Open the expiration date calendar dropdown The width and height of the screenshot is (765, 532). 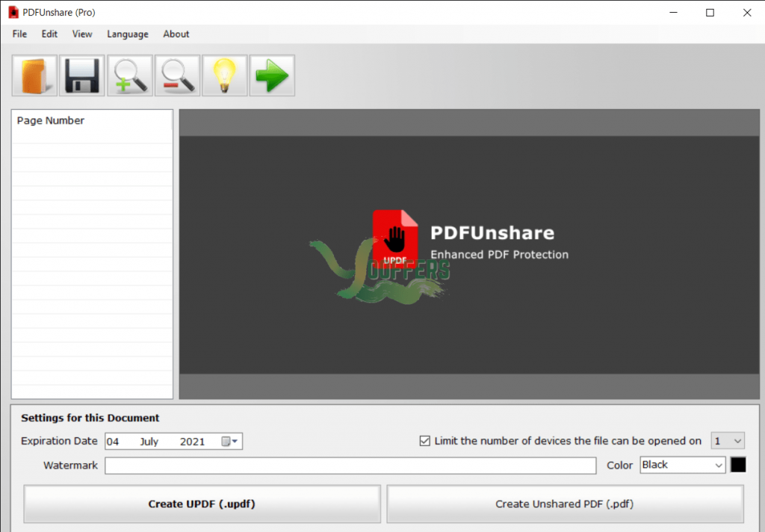point(230,442)
